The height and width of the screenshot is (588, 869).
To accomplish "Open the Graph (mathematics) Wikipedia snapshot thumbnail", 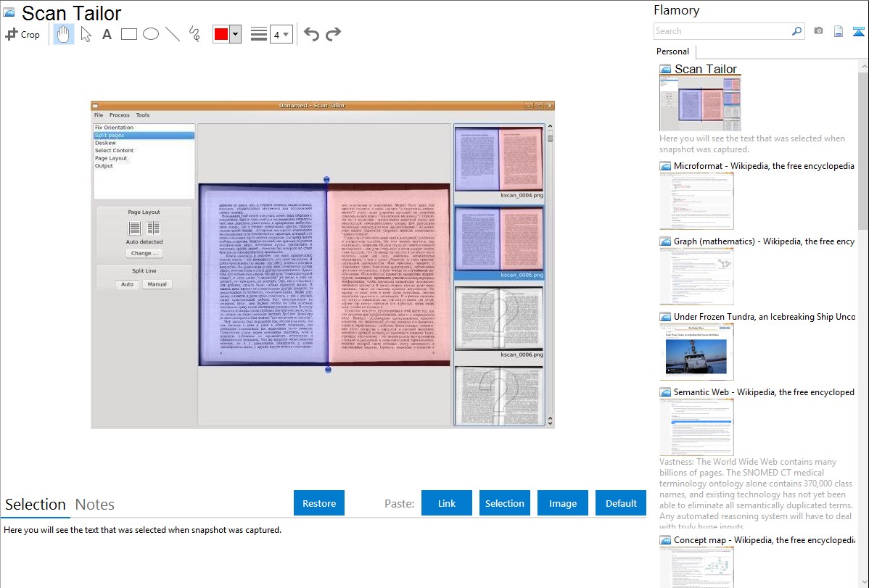I will pos(696,276).
